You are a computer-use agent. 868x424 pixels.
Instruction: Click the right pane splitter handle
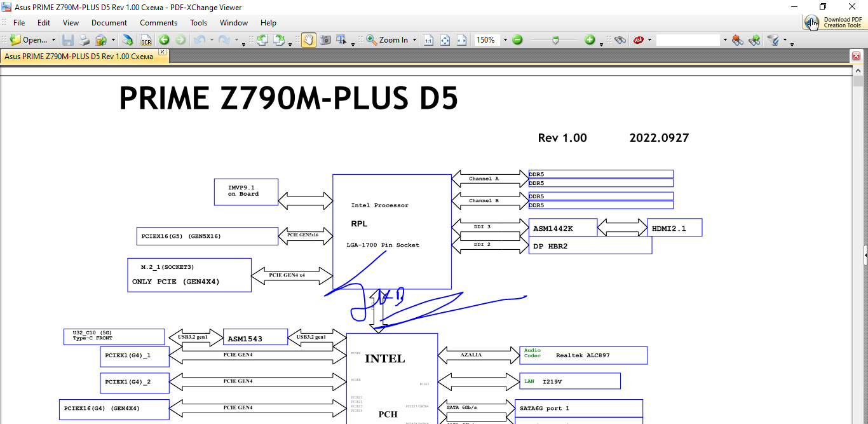tap(865, 255)
